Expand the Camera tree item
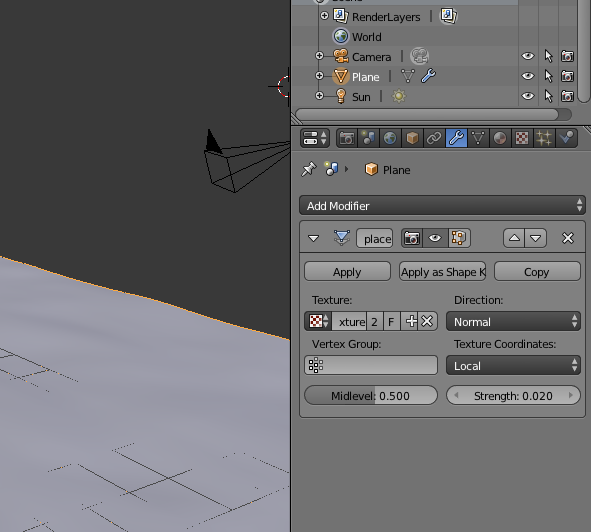This screenshot has width=591, height=532. pos(319,56)
